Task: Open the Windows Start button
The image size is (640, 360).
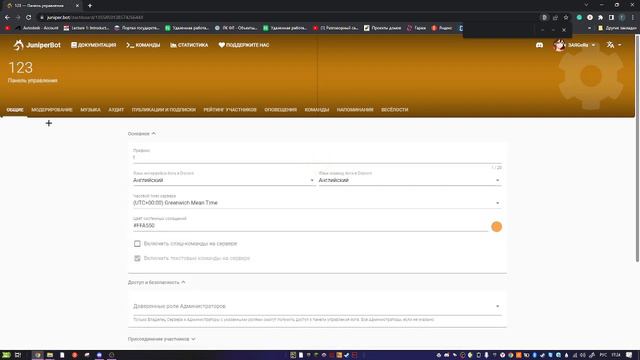Action: click(x=6, y=355)
